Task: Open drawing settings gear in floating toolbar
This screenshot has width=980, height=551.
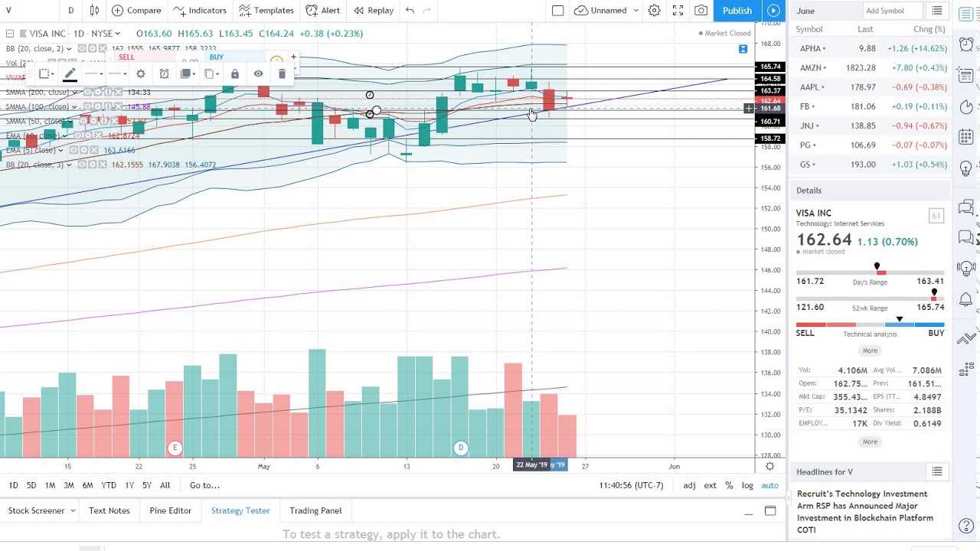Action: (x=141, y=74)
